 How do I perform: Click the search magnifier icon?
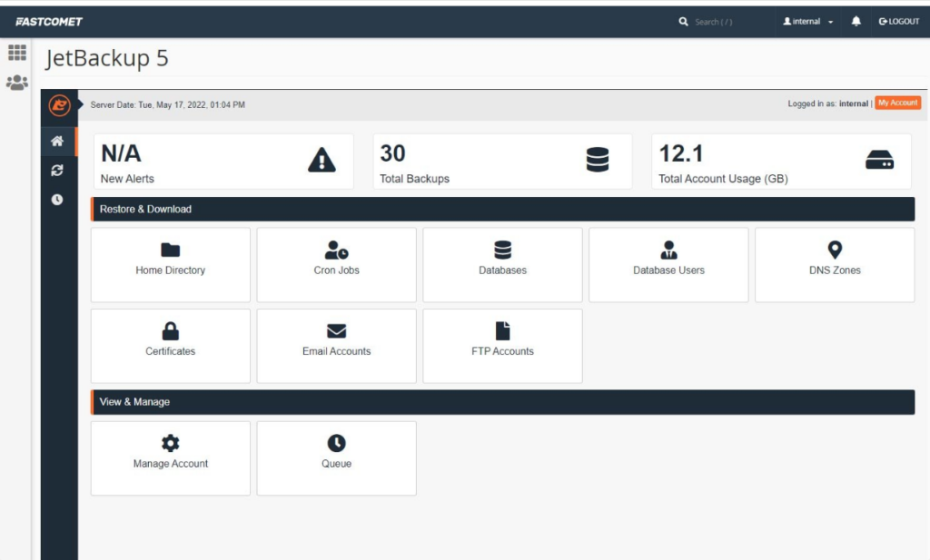[683, 22]
